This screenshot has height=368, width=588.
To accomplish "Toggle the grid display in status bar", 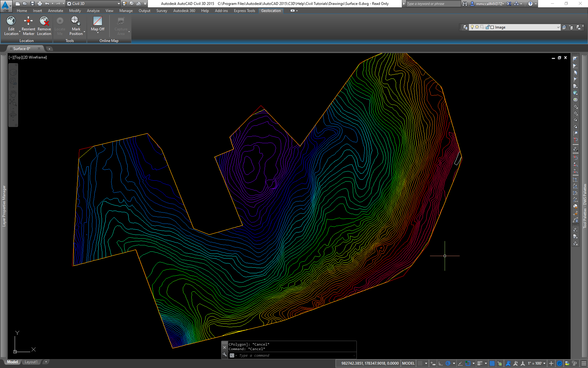I will click(x=420, y=363).
